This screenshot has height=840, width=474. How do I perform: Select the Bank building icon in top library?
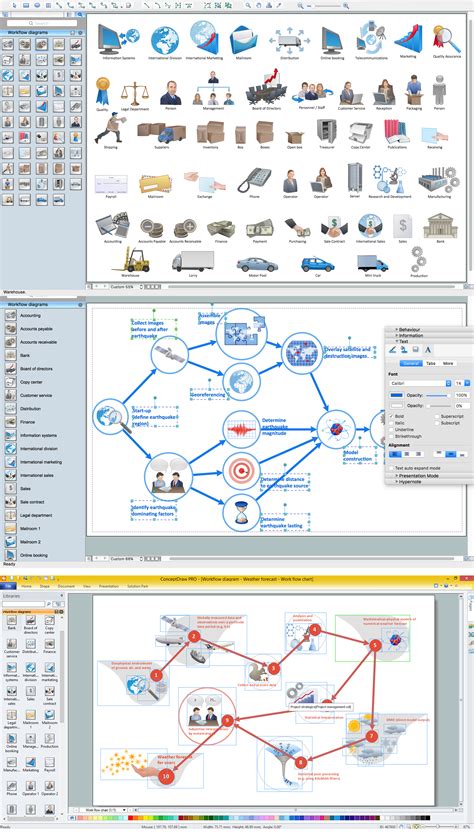pyautogui.click(x=440, y=226)
